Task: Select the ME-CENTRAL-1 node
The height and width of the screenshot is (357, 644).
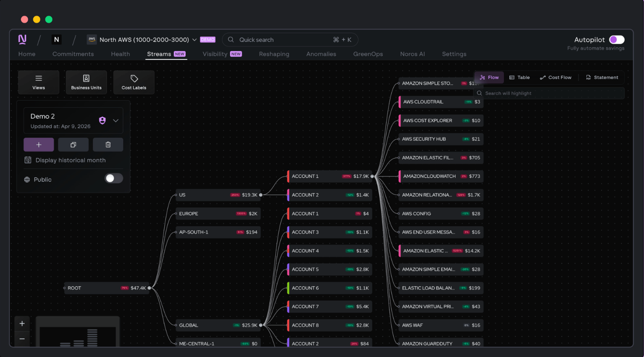Action: 218,343
